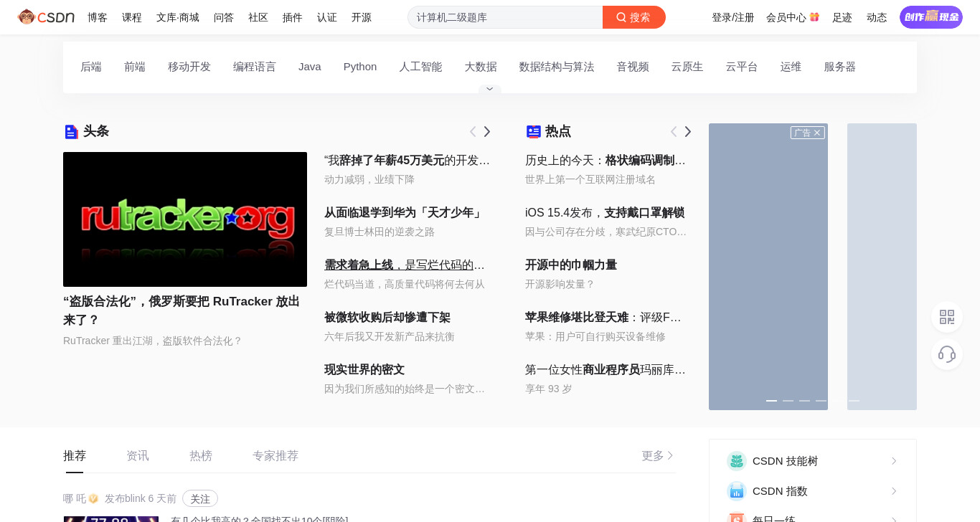Open the 开源 menu item
Viewport: 980px width, 522px height.
pos(362,17)
